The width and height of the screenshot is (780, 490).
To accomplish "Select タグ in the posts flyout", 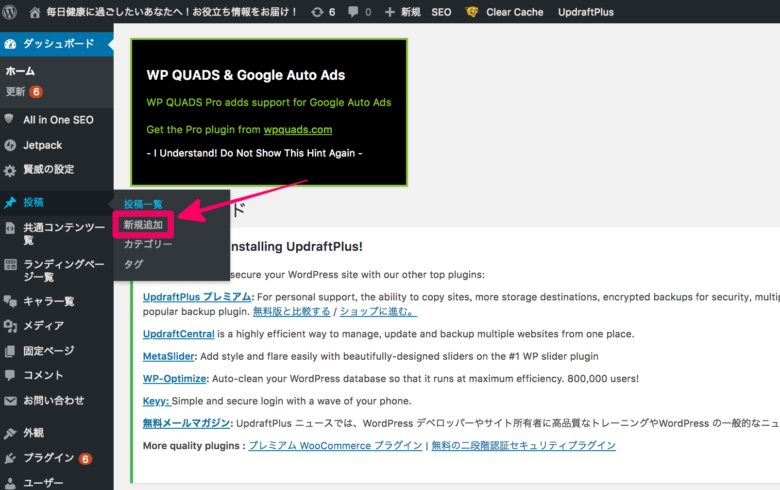I will click(133, 264).
